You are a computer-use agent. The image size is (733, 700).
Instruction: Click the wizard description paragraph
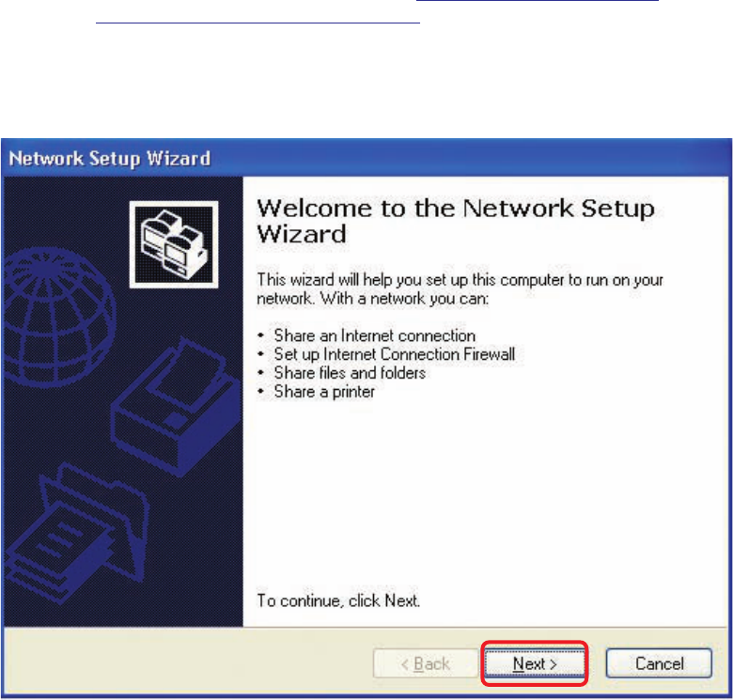[x=460, y=288]
